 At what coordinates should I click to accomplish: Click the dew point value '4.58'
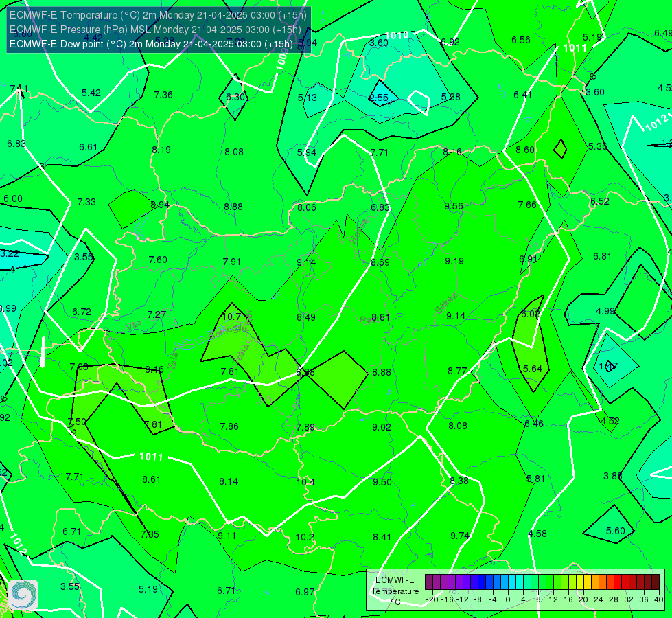point(537,534)
